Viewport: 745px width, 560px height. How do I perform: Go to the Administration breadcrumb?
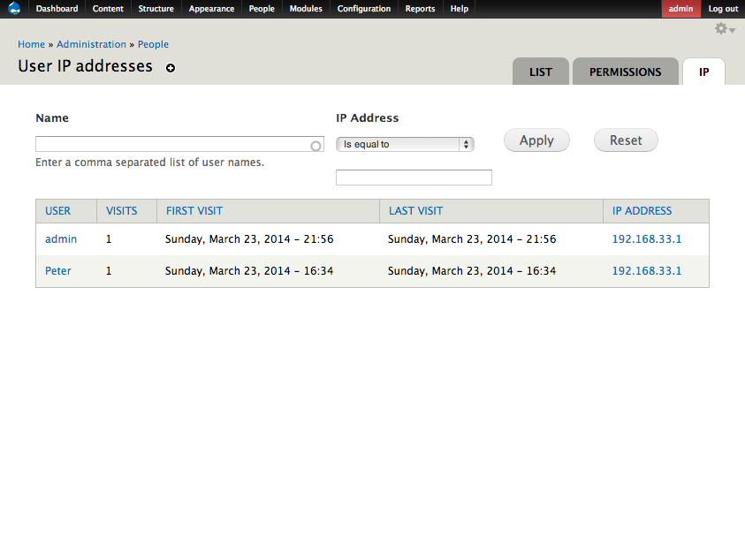pyautogui.click(x=91, y=44)
